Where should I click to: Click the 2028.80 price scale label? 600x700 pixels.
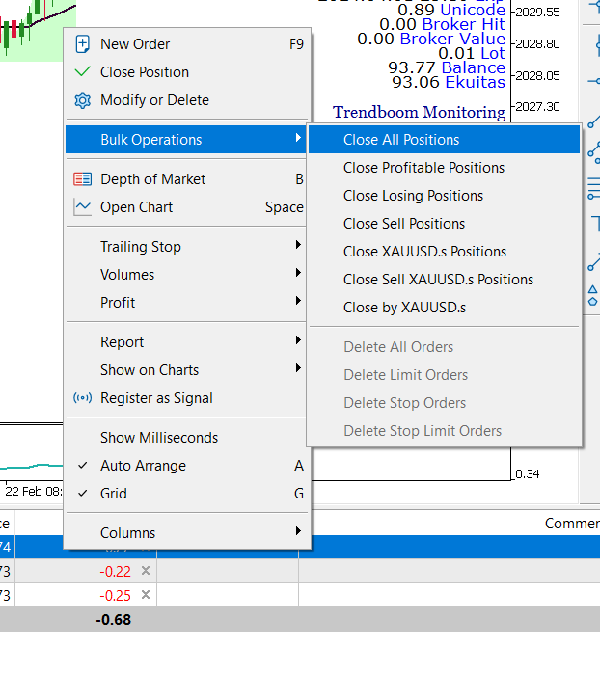[537, 43]
